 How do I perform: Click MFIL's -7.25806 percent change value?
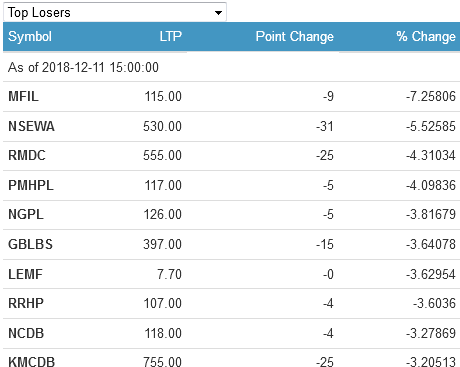click(x=431, y=97)
